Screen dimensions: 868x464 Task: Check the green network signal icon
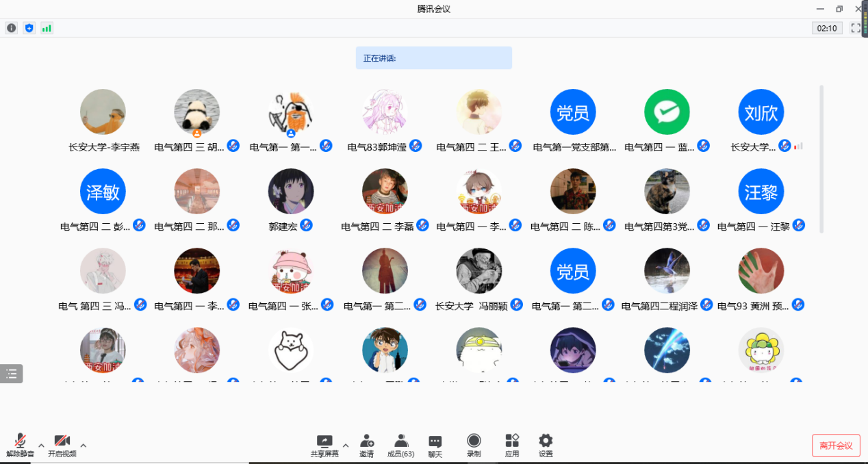pyautogui.click(x=47, y=28)
